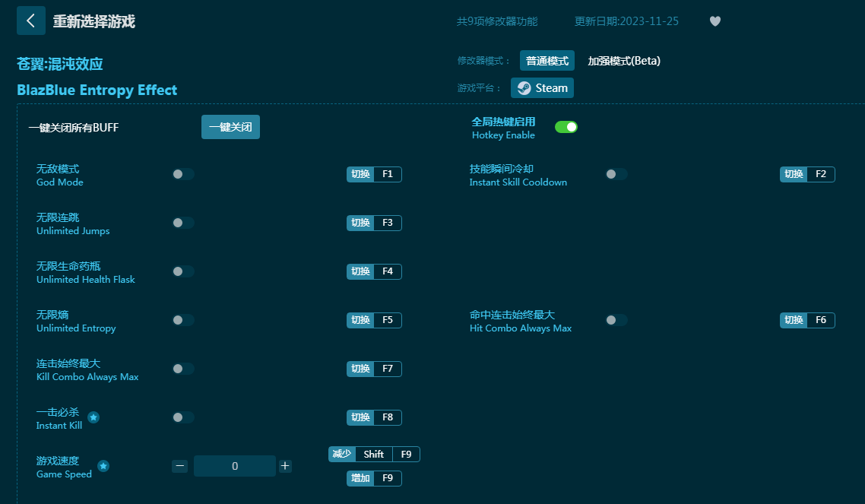
Task: Toggle Hotkey Enable switch
Action: pyautogui.click(x=566, y=128)
